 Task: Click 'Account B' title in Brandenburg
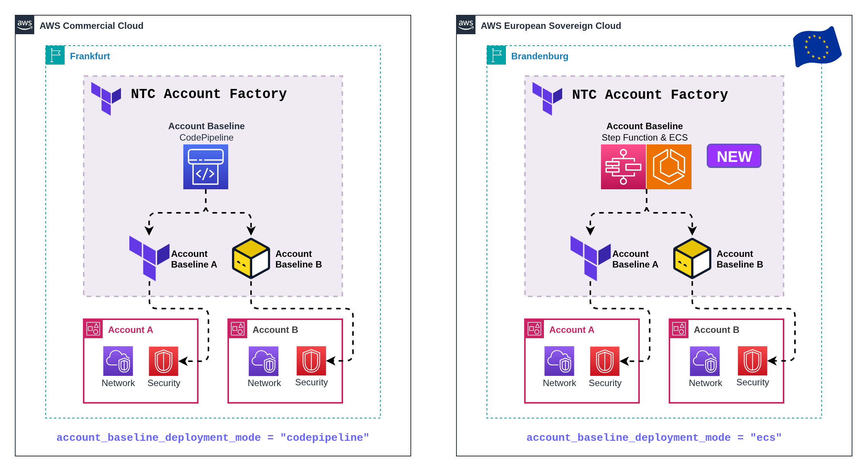[x=717, y=330]
